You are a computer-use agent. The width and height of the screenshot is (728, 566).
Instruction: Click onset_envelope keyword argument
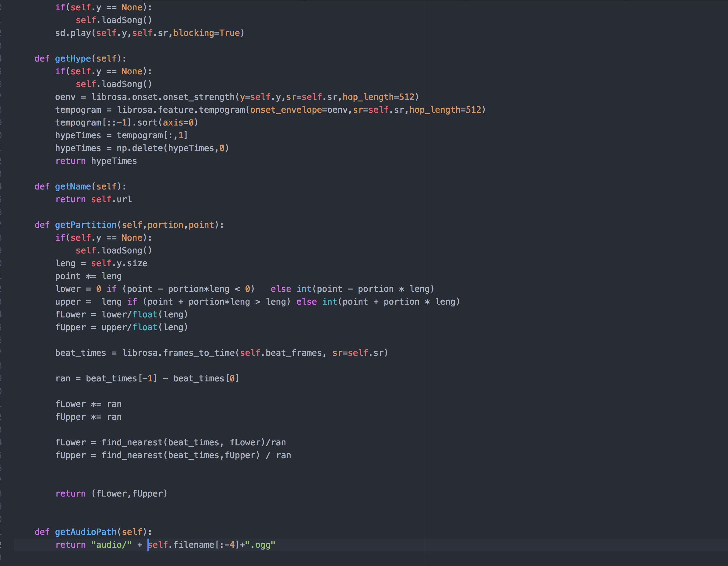286,110
